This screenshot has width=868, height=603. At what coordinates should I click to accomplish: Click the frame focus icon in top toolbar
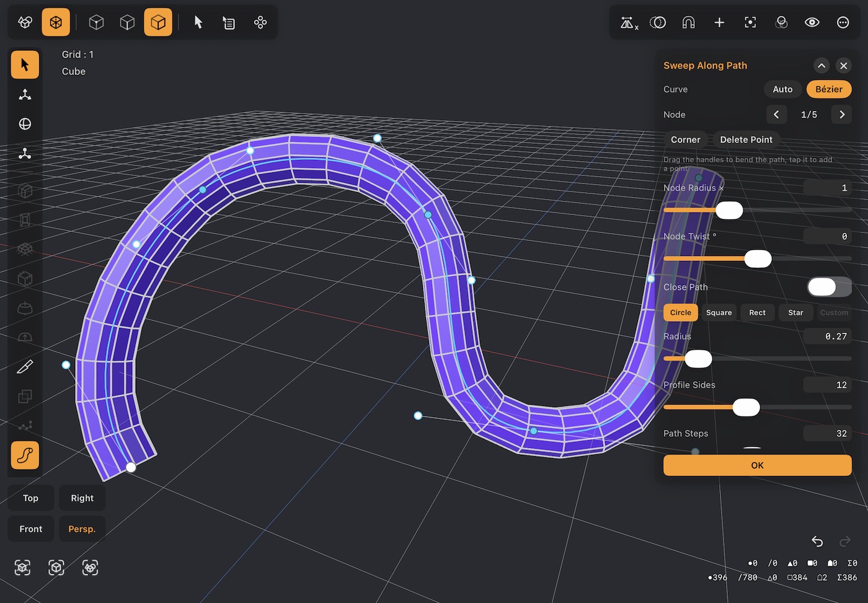[x=750, y=23]
